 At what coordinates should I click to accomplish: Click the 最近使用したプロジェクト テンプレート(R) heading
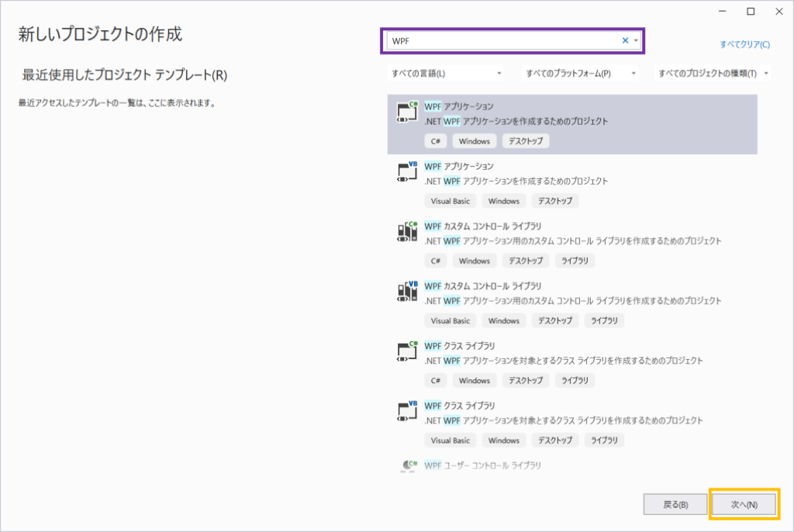coord(125,75)
